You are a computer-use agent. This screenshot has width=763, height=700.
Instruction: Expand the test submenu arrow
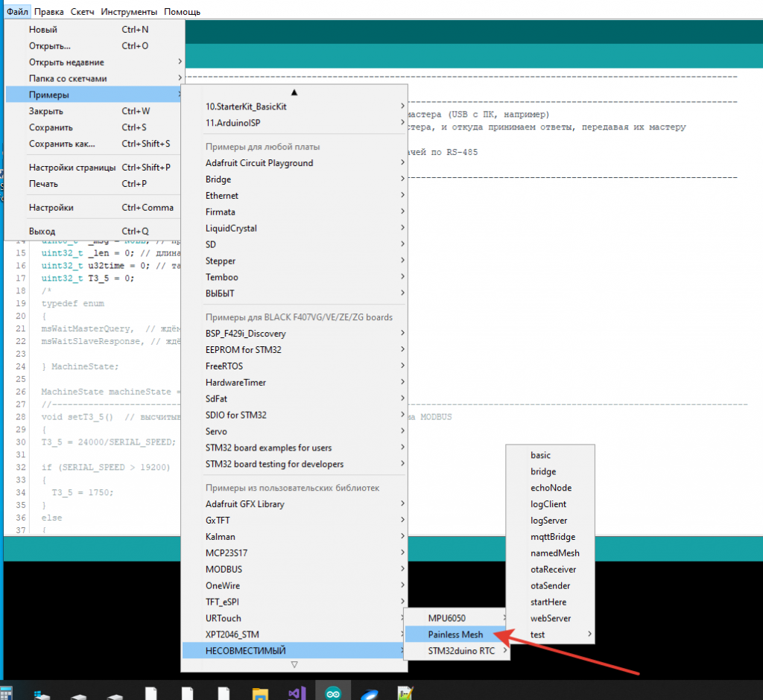pyautogui.click(x=589, y=634)
